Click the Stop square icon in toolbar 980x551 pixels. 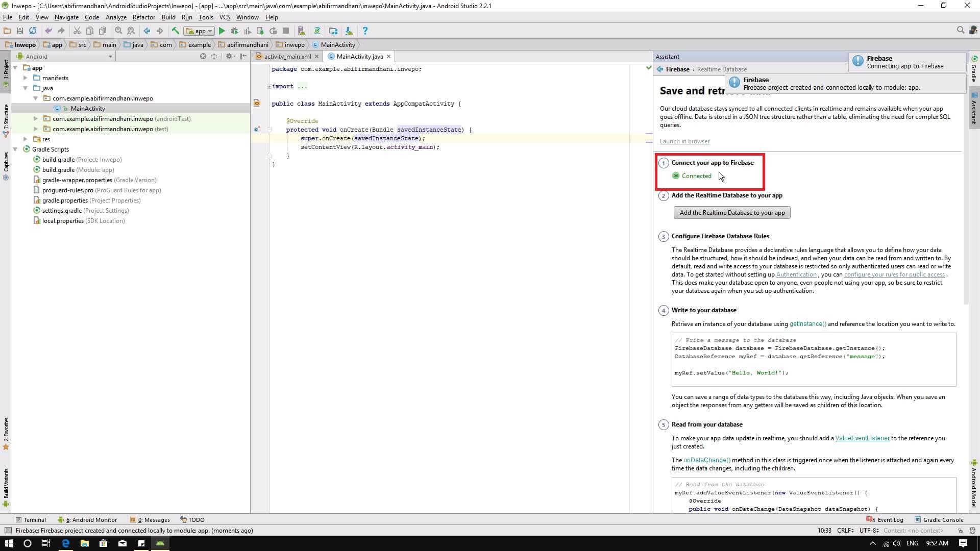[x=286, y=31]
